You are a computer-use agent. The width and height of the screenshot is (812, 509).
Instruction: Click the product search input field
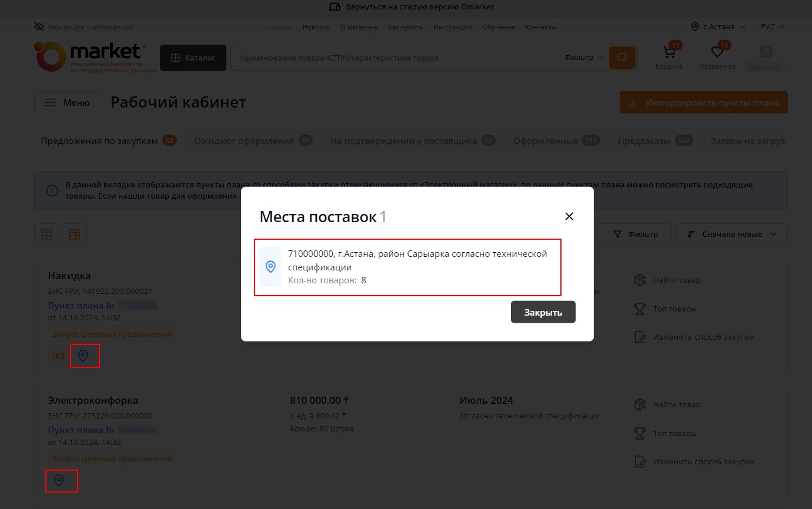[x=394, y=58]
